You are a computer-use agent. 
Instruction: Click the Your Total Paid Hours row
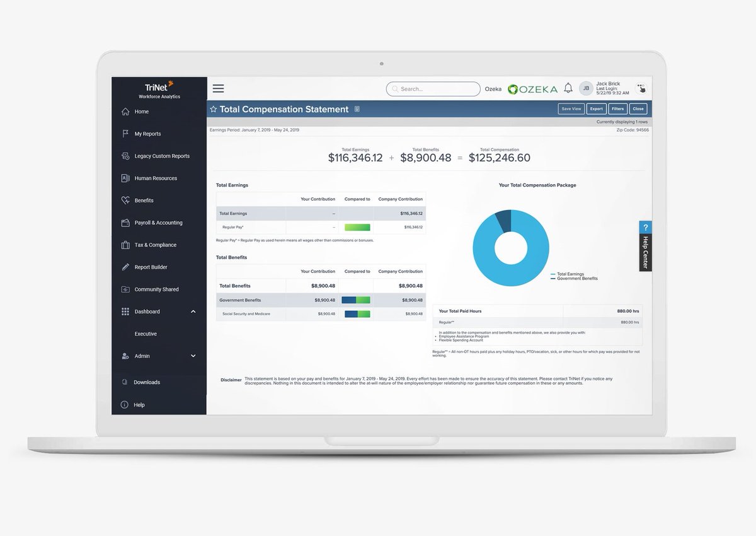pyautogui.click(x=537, y=311)
